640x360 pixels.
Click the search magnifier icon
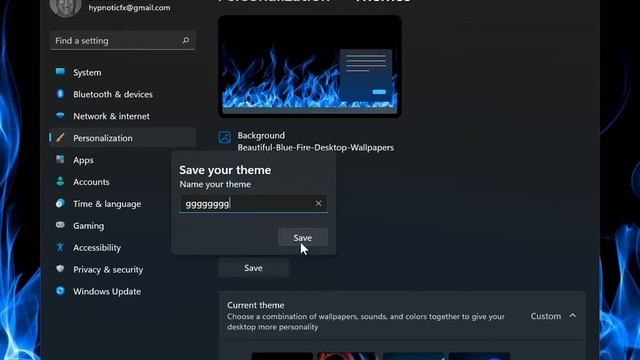tap(186, 40)
